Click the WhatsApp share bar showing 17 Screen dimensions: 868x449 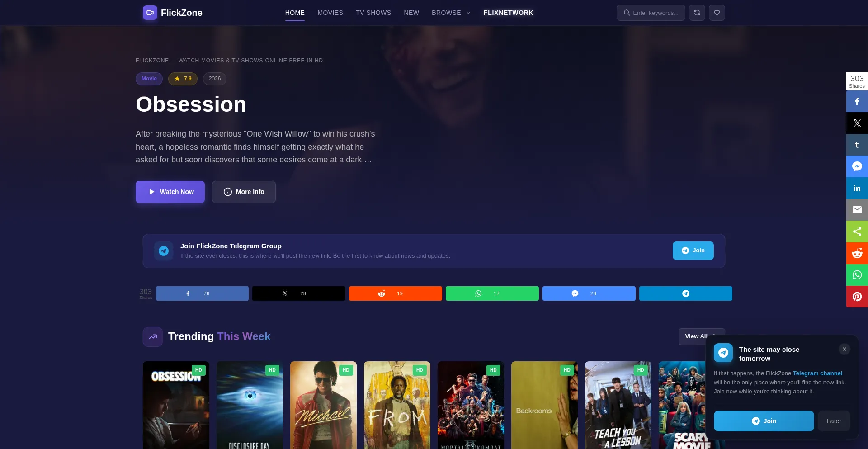(x=492, y=293)
